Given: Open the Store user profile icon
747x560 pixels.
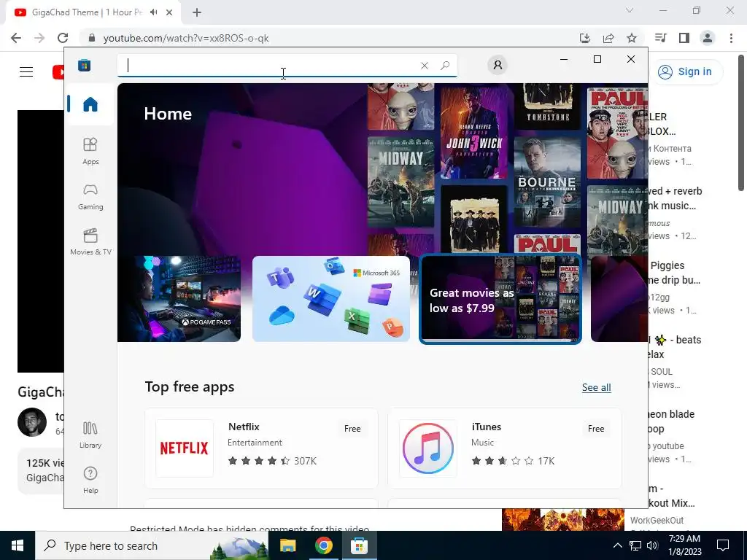Looking at the screenshot, I should tap(498, 65).
